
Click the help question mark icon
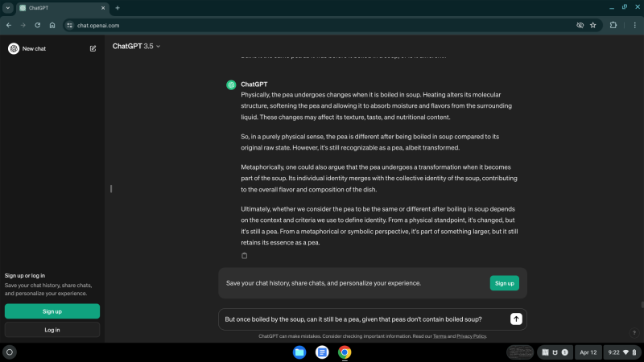[634, 333]
